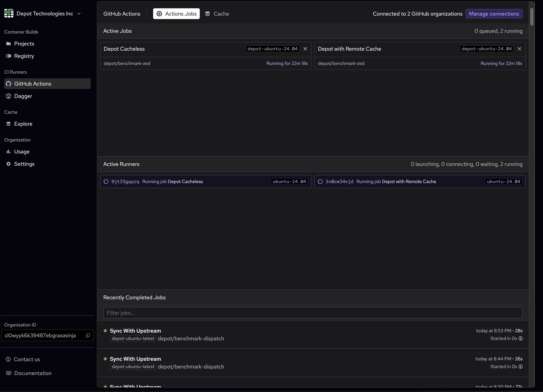Open the Registry sidebar item
Image resolution: width=543 pixels, height=392 pixels.
click(24, 56)
